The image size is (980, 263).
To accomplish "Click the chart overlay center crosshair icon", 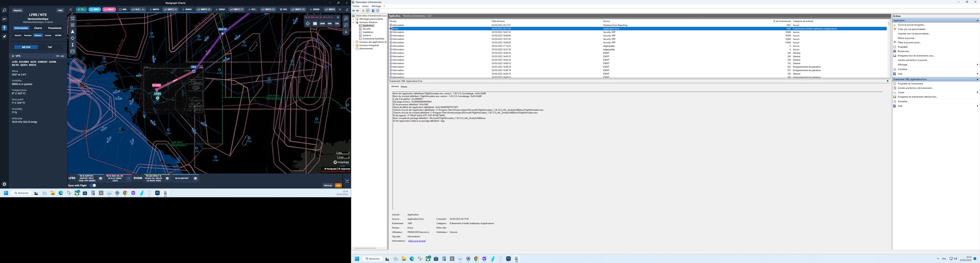I will coord(307,23).
